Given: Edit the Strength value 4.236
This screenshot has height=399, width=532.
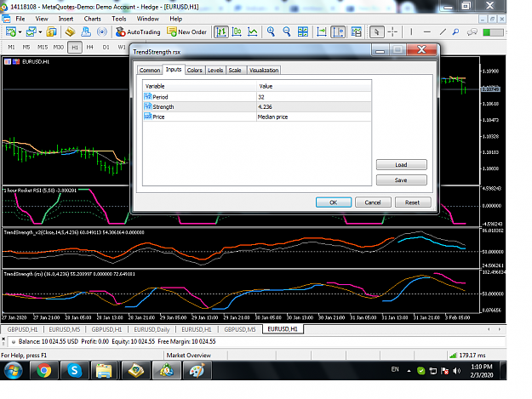Looking at the screenshot, I should pos(314,107).
